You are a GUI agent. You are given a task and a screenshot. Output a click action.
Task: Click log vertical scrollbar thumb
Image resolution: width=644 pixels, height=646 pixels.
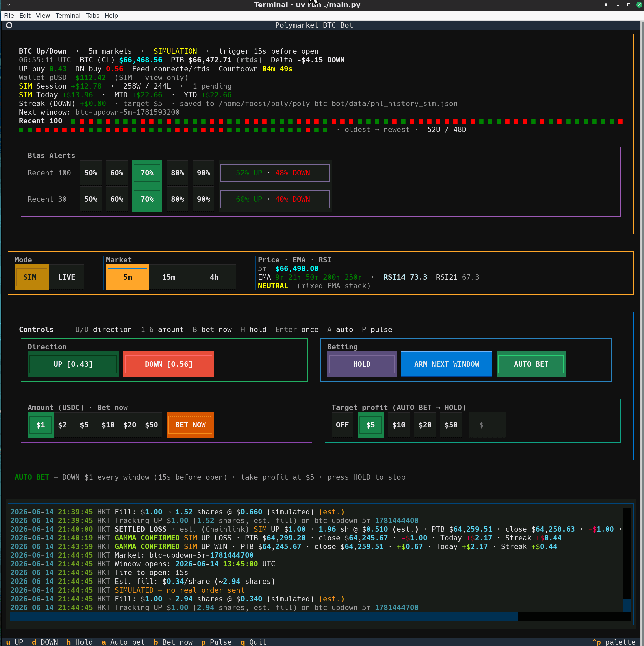point(627,606)
